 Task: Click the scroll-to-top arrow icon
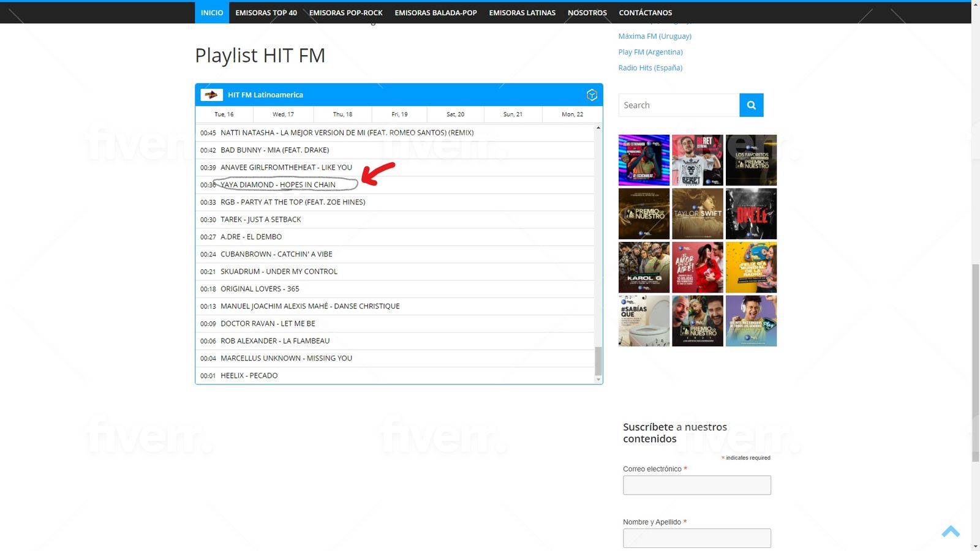[x=951, y=531]
